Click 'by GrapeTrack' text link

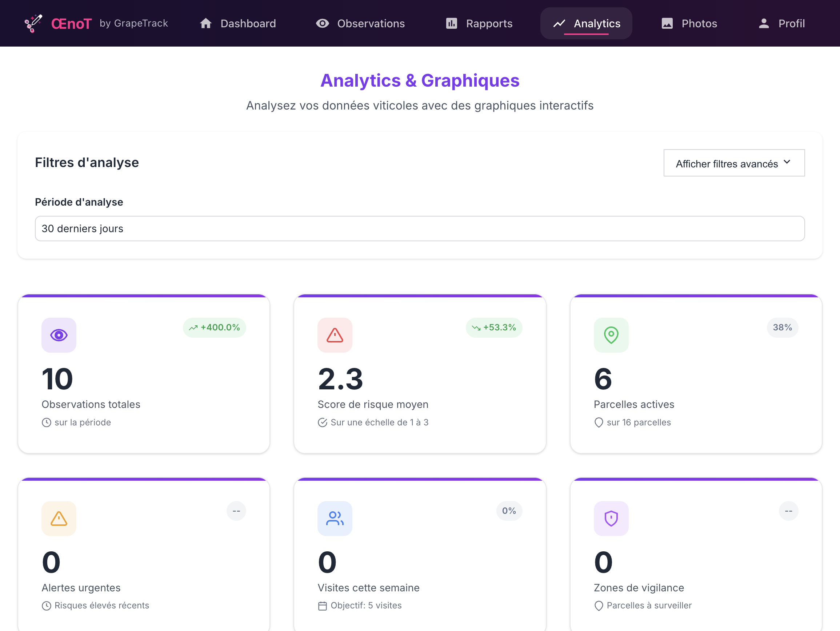pyautogui.click(x=134, y=23)
